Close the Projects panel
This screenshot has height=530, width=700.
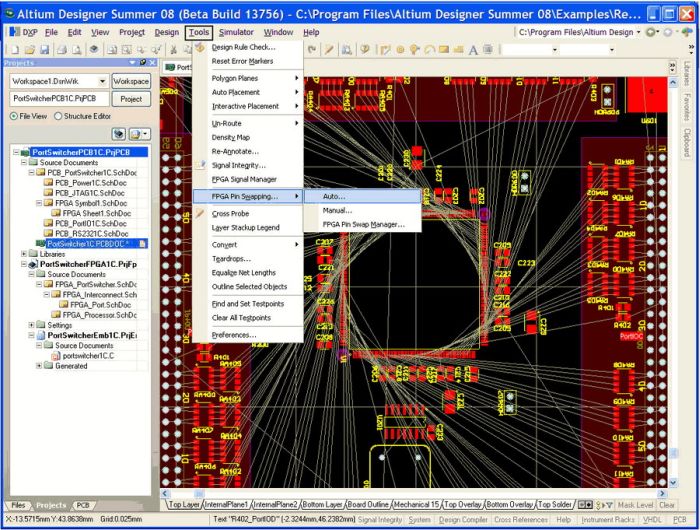coord(153,63)
